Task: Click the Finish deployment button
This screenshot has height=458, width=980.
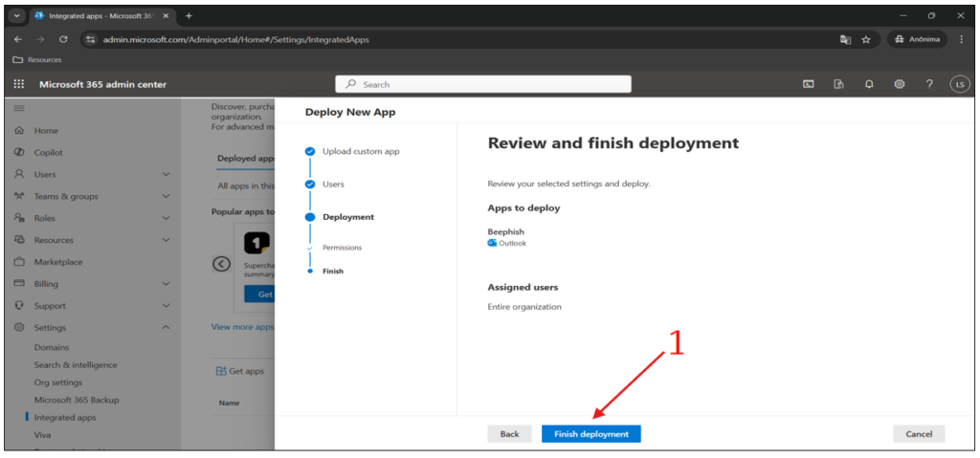Action: tap(591, 434)
